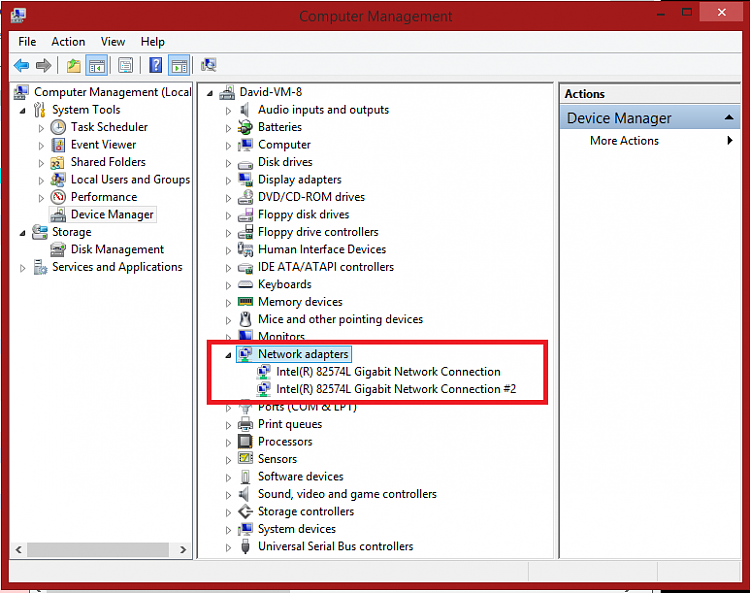Viewport: 750px width, 593px height.
Task: Click the Keyboards device icon
Action: click(245, 285)
